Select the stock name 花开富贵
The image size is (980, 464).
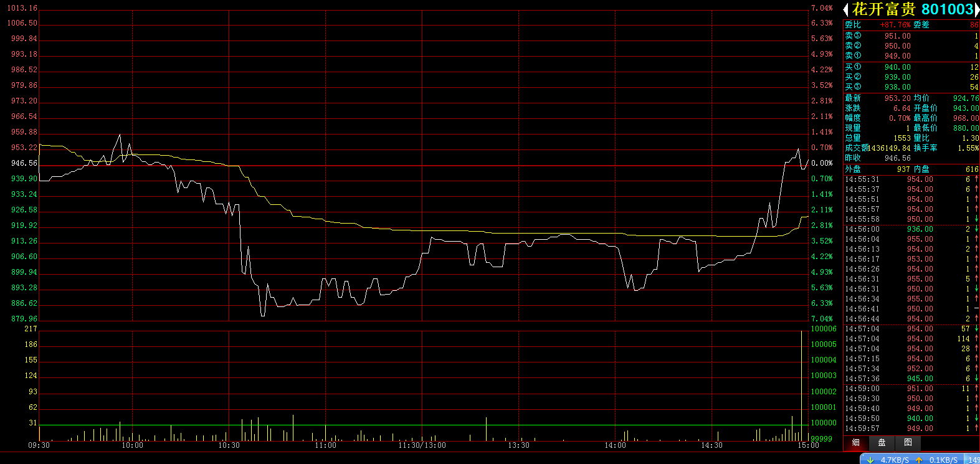(884, 9)
